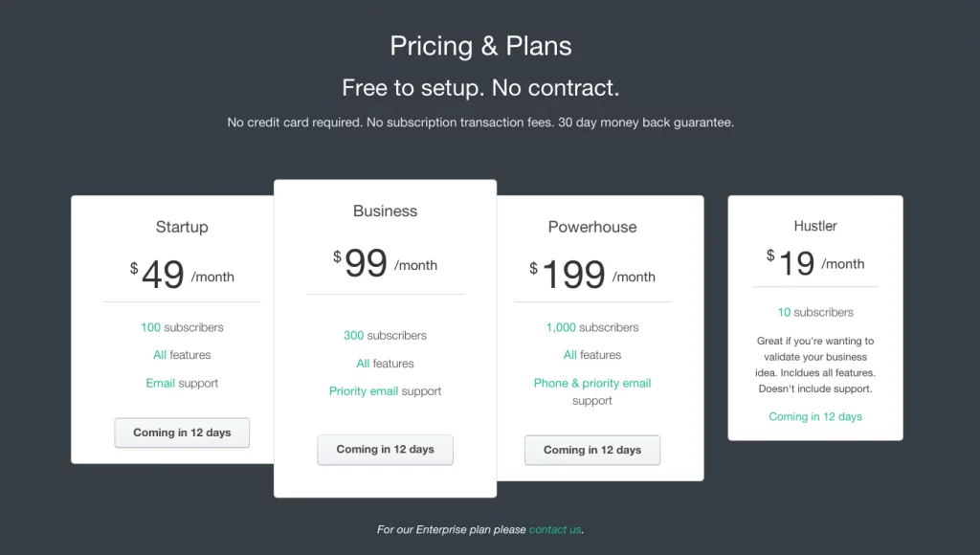Click the 300 subscribers text
The height and width of the screenshot is (555, 980).
[385, 336]
